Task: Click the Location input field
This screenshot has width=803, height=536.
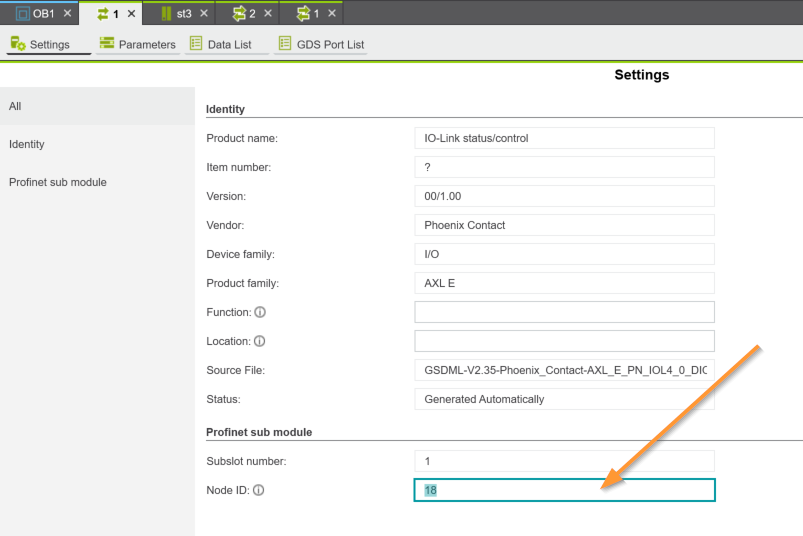Action: [564, 341]
